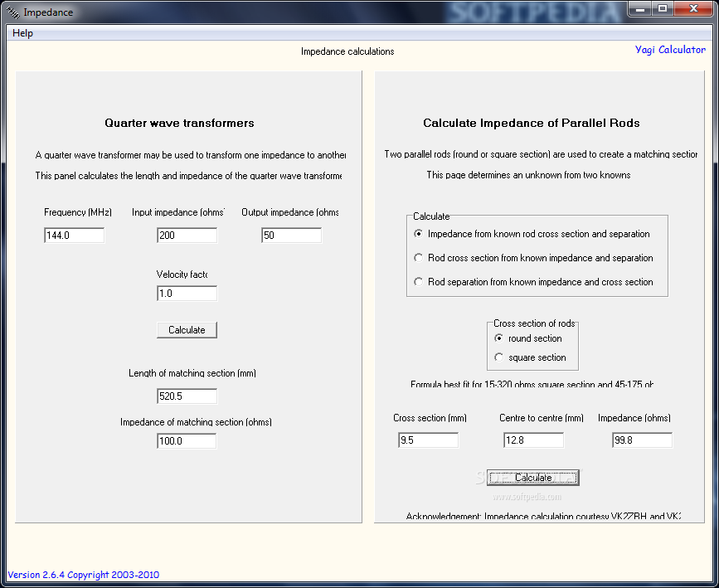Image resolution: width=719 pixels, height=588 pixels.
Task: Click the Acknowledgement text at panel bottom
Action: (543, 516)
